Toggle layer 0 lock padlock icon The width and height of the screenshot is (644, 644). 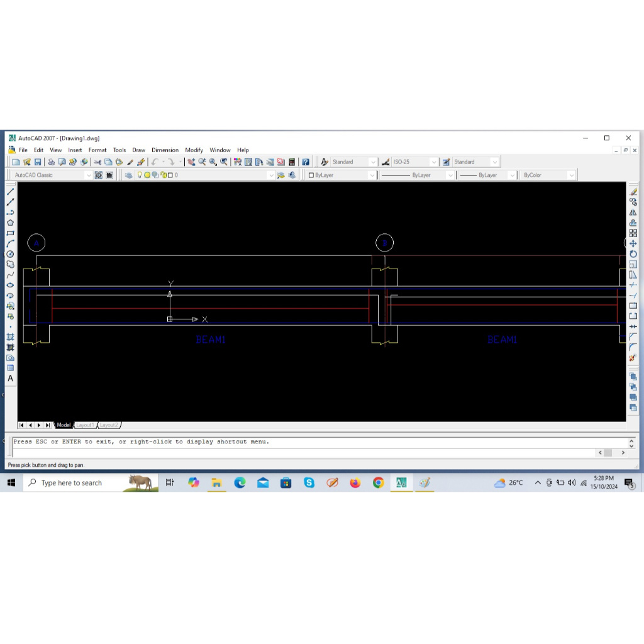coord(163,175)
